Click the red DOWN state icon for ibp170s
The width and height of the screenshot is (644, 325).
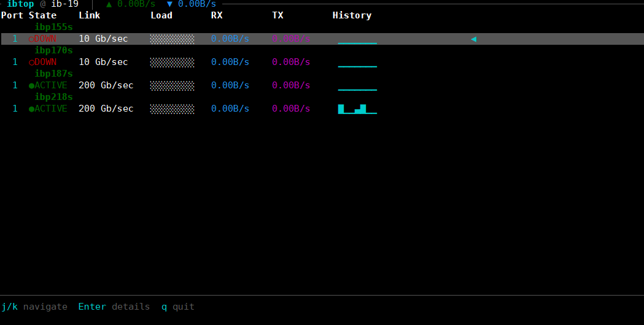click(31, 63)
